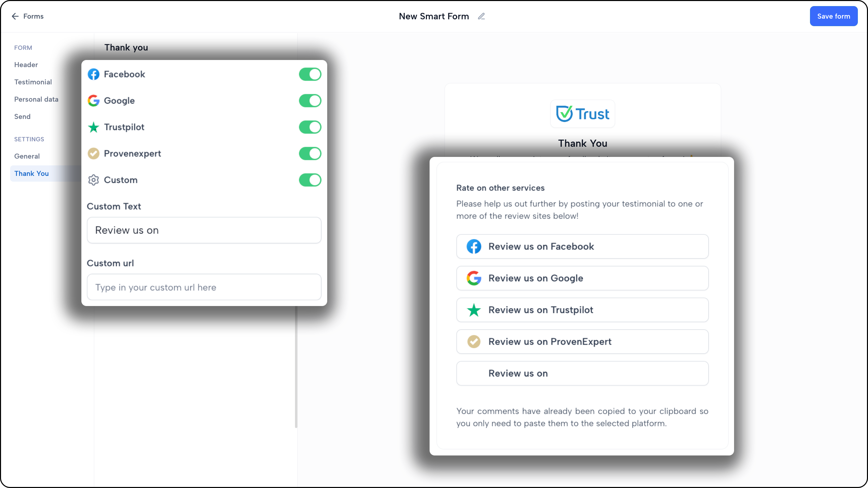Click the Custom url label

pos(110,263)
